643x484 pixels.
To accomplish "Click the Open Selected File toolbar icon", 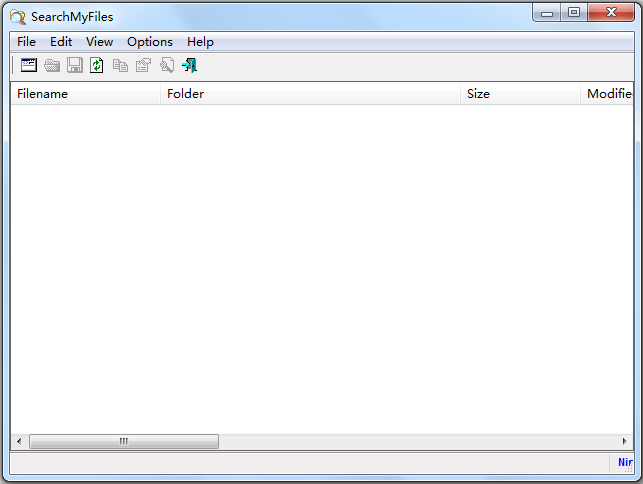I will pyautogui.click(x=52, y=65).
